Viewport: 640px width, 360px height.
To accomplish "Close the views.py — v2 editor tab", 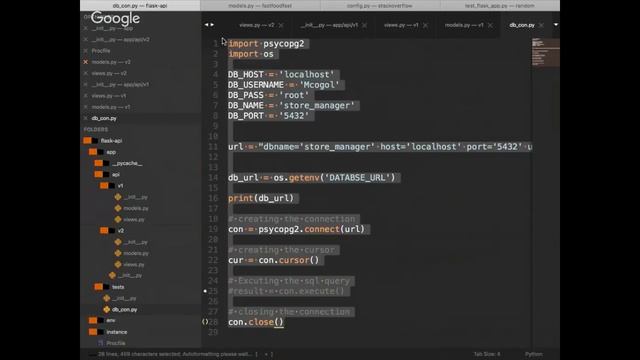I will (x=281, y=25).
